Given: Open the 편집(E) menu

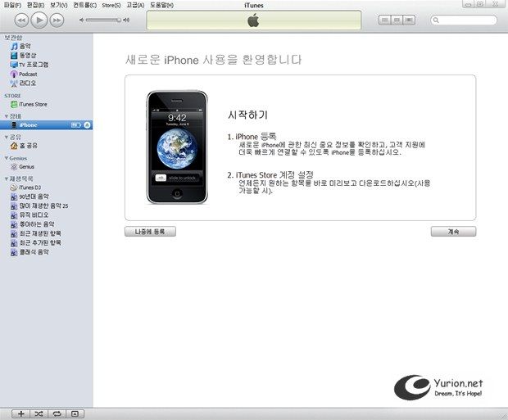Looking at the screenshot, I should (x=35, y=5).
